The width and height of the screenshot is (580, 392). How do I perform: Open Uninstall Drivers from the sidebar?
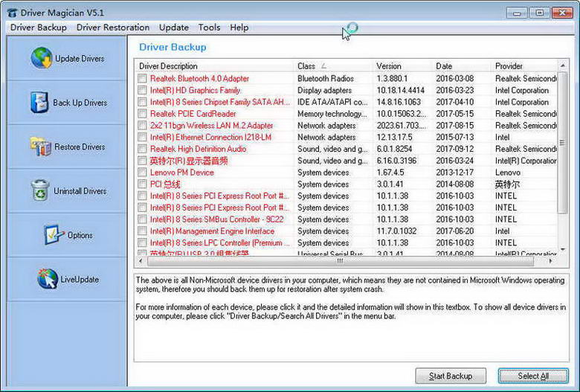pos(67,190)
